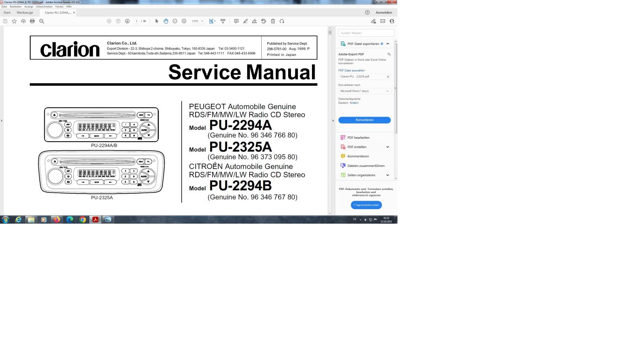Open the fit page options tool
This screenshot has height=362, width=644.
(212, 21)
